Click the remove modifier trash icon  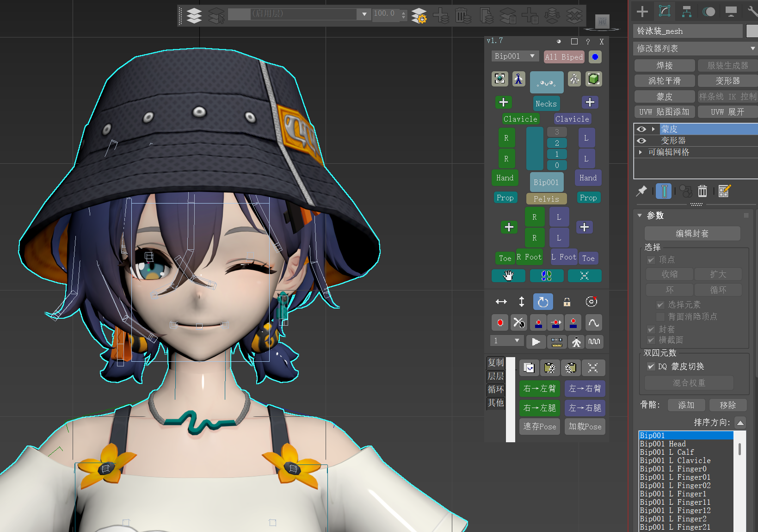703,191
